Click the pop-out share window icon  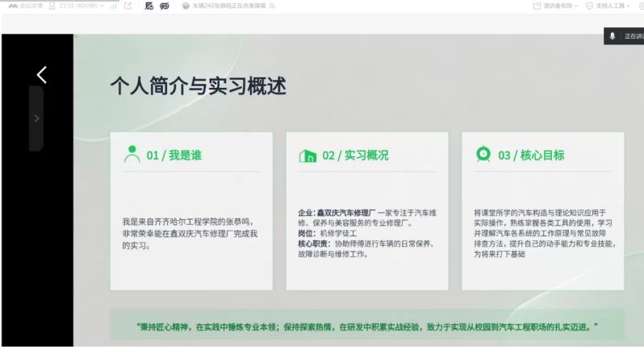[128, 6]
